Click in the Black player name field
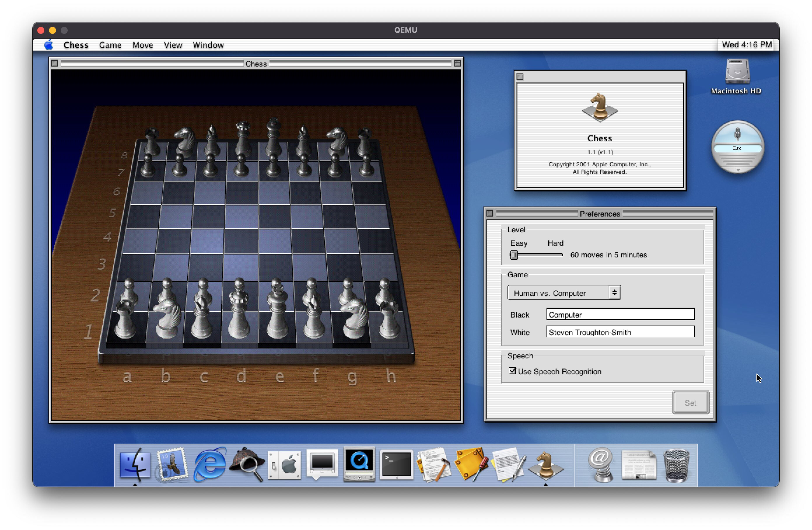812x530 pixels. click(x=620, y=315)
